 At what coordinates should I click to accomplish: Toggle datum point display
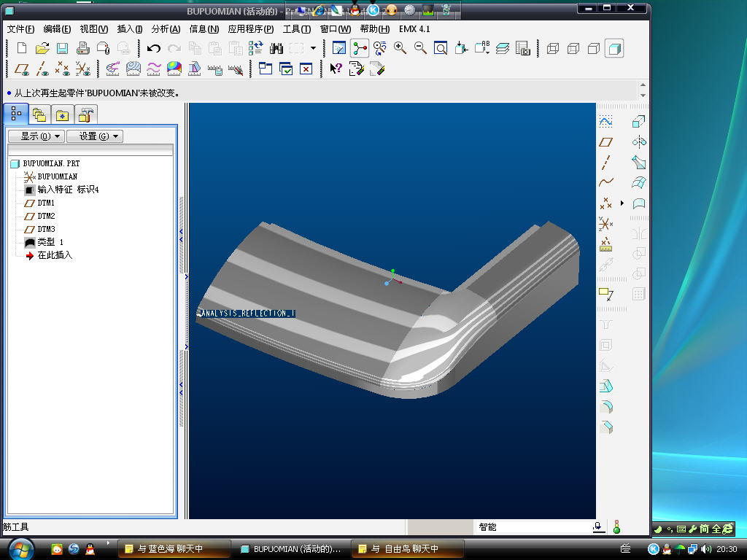tap(63, 69)
